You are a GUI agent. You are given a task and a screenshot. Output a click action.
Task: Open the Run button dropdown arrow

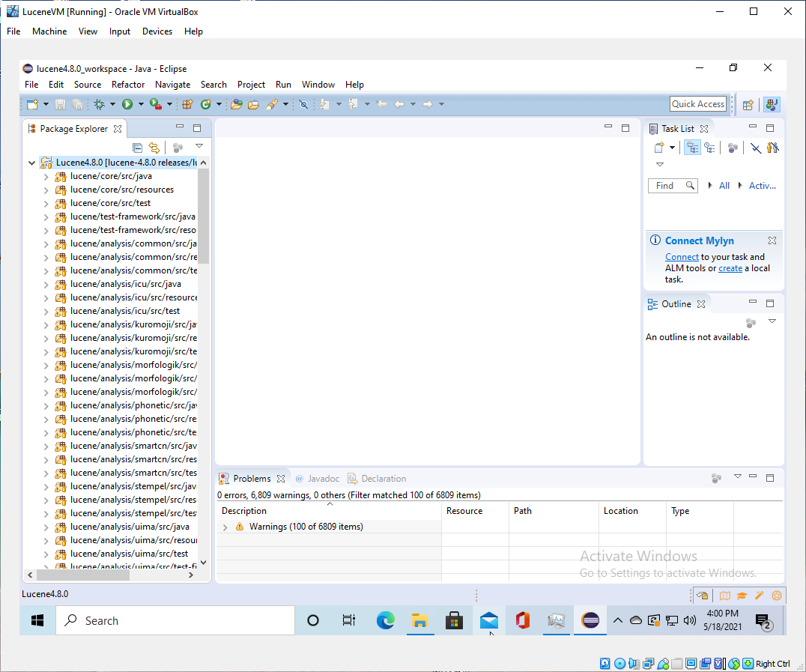[139, 105]
